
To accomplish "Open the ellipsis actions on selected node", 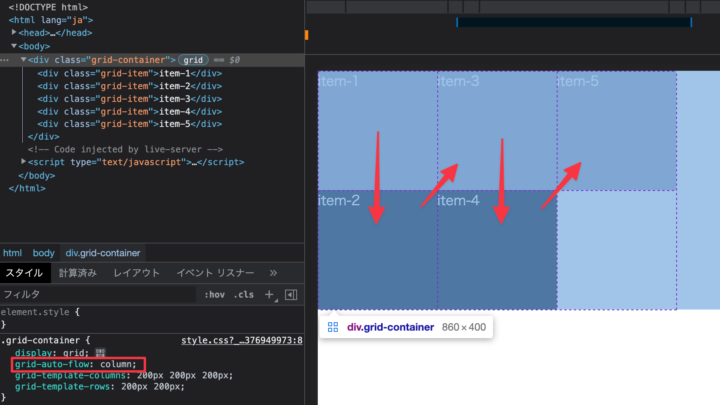I will [5, 60].
